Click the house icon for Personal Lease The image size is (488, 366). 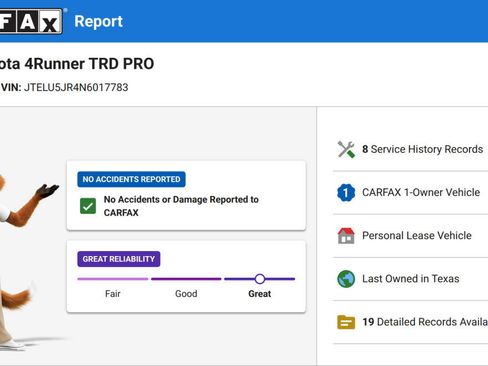(x=346, y=236)
